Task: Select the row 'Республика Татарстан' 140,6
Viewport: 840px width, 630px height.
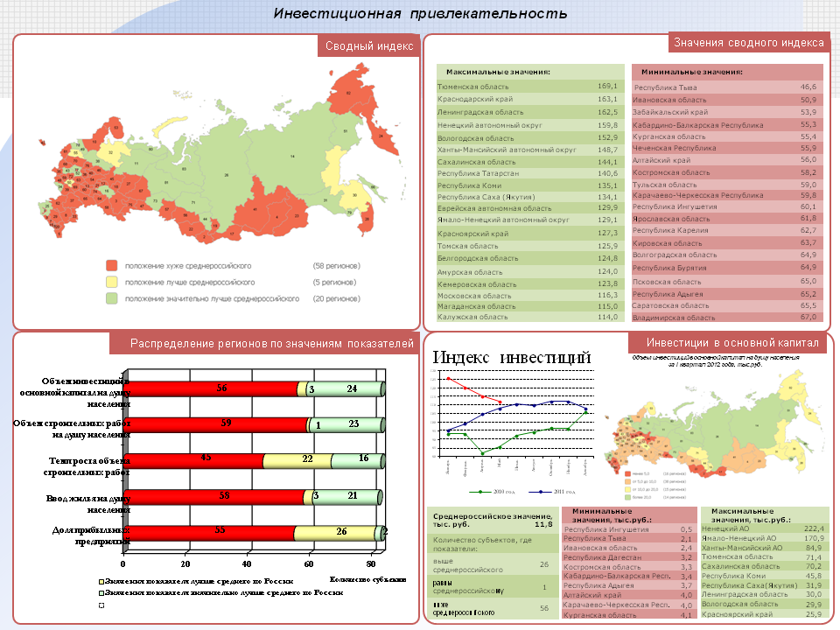Action: coord(530,173)
